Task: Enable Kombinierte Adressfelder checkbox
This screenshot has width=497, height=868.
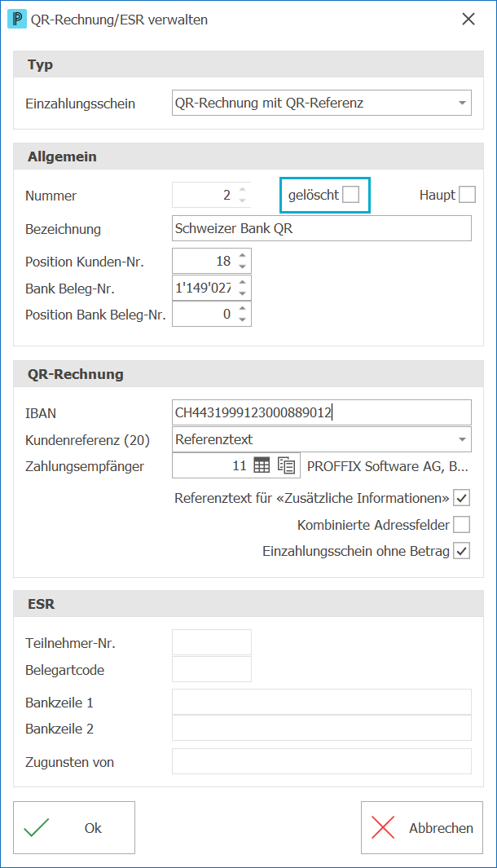Action: (x=462, y=524)
